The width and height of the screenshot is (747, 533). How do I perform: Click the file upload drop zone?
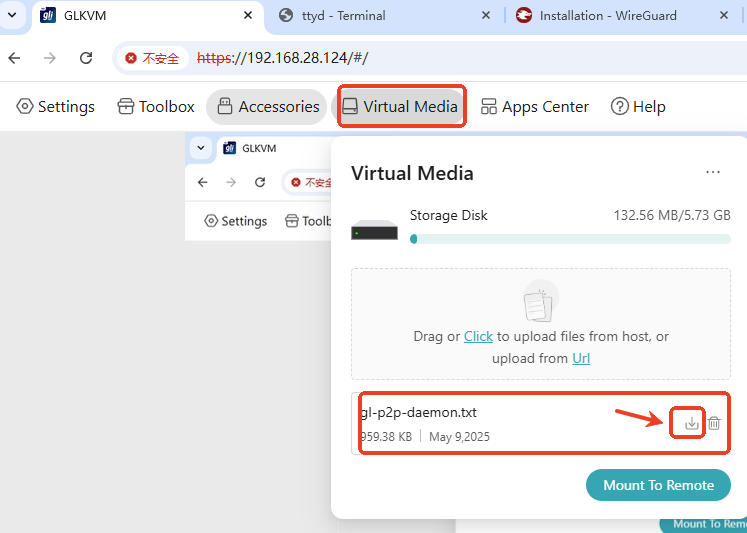point(541,324)
